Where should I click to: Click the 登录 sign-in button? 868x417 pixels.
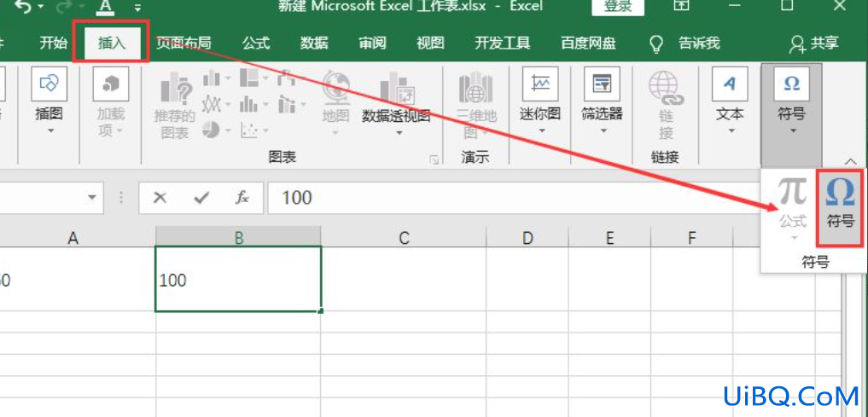(x=618, y=7)
